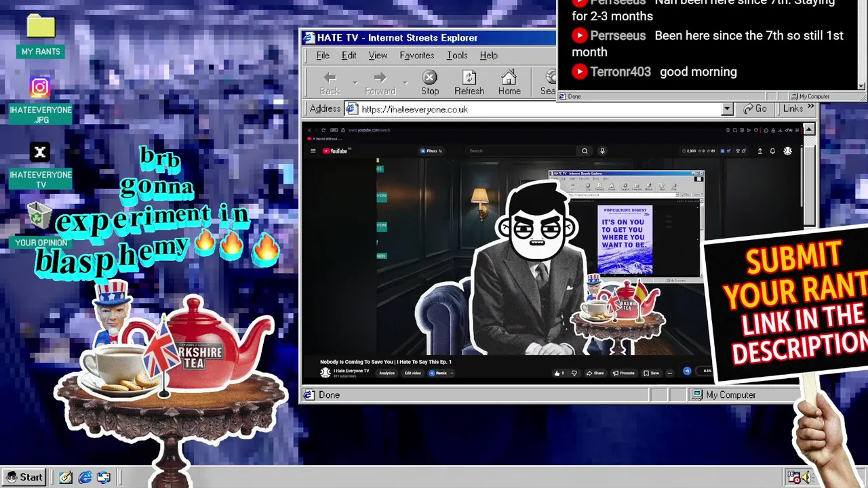This screenshot has width=868, height=488.
Task: Click the Explorer icon in title bar
Action: coord(309,38)
